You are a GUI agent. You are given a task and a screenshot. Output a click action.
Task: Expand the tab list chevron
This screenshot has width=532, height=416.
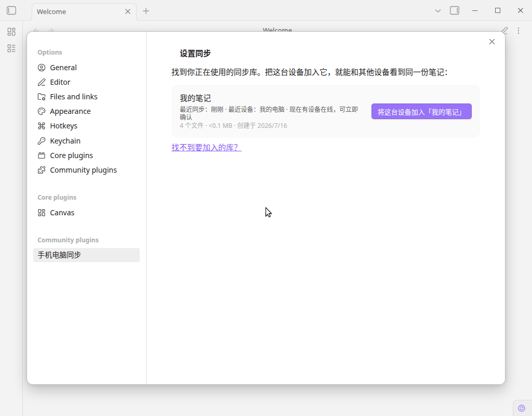pyautogui.click(x=437, y=11)
